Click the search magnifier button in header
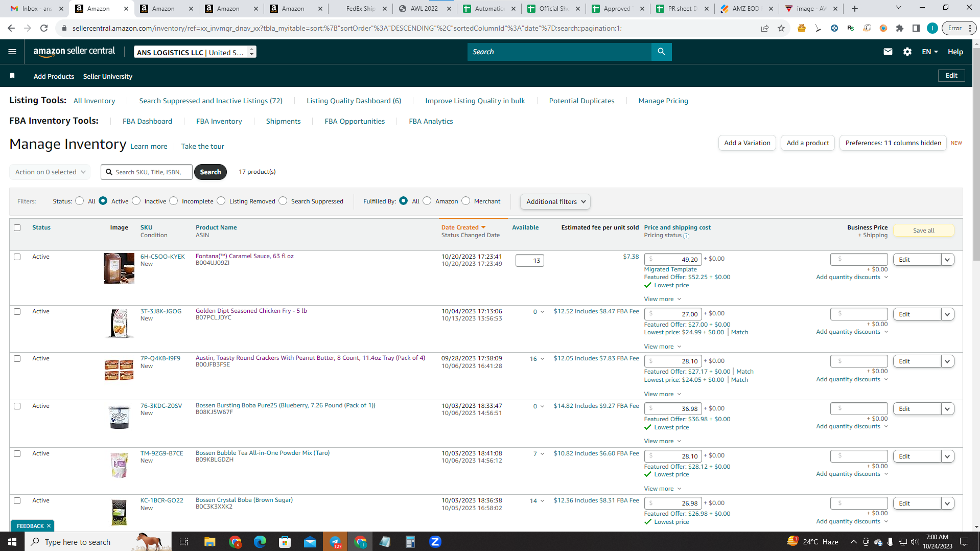The height and width of the screenshot is (551, 980). [661, 52]
